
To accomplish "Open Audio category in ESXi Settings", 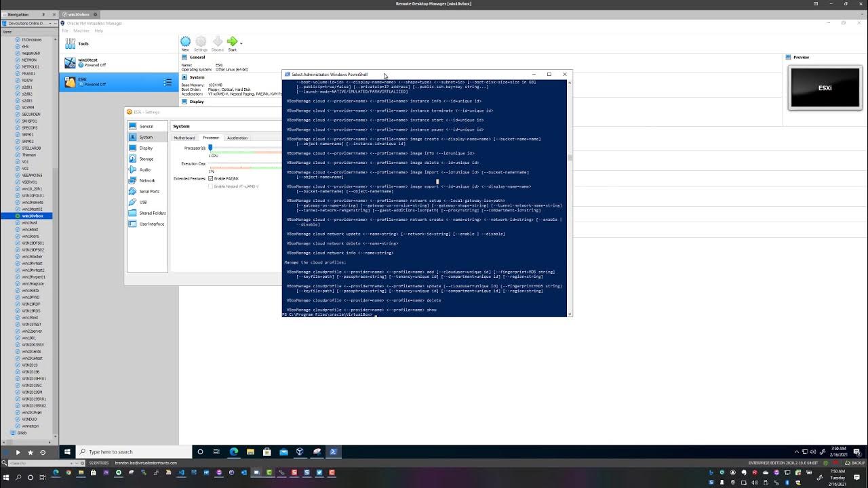I will pos(146,169).
